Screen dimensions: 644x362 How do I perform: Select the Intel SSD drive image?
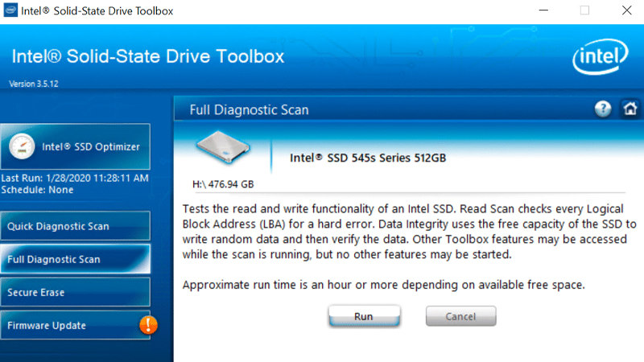[223, 148]
